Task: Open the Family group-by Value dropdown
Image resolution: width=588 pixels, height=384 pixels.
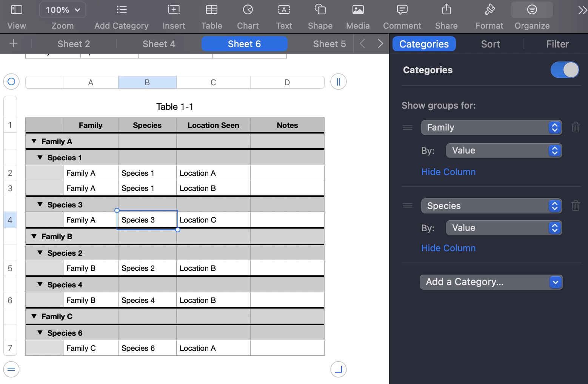Action: [504, 151]
